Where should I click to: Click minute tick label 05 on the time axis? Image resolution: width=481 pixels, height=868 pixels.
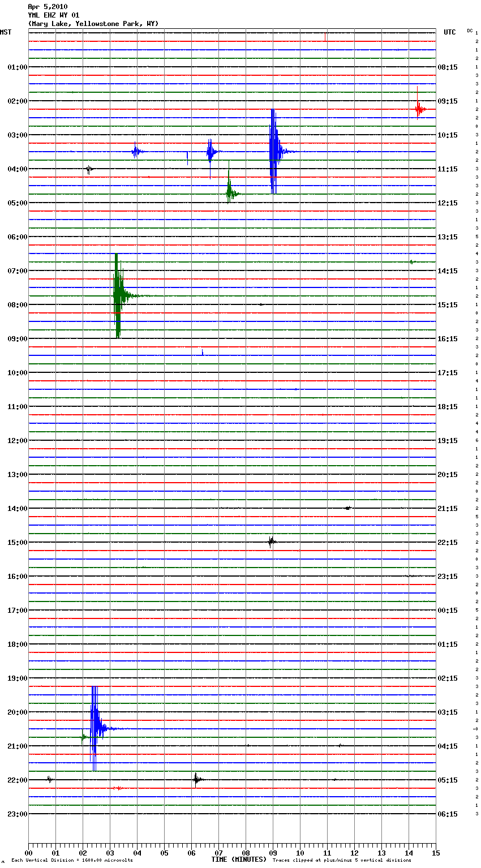point(164,853)
